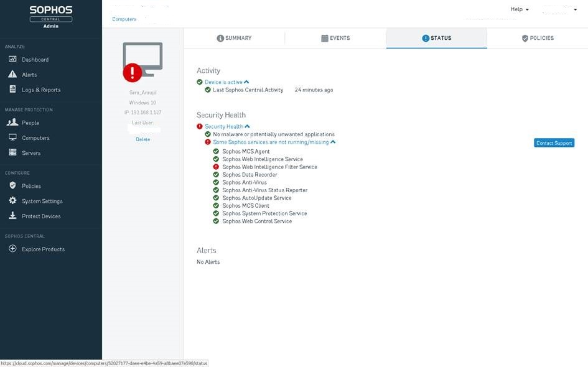This screenshot has width=588, height=367.
Task: Click the green check beside Device is active
Action: point(200,82)
